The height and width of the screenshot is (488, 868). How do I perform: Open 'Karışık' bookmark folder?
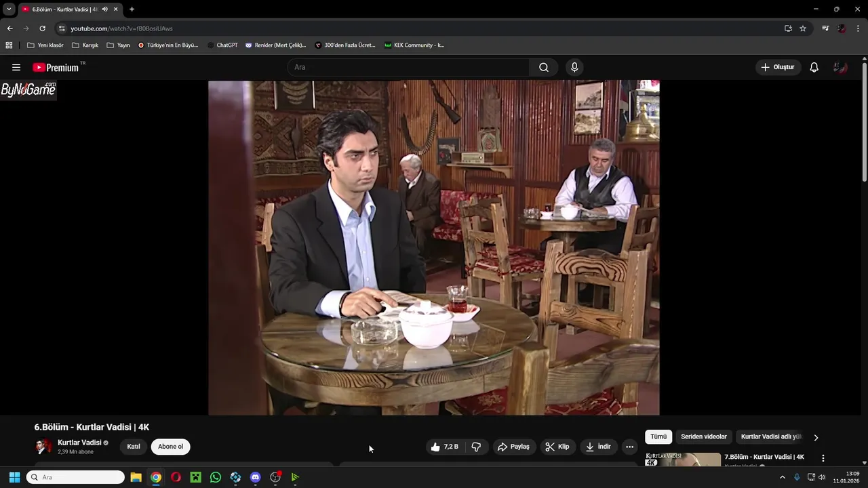pos(85,45)
